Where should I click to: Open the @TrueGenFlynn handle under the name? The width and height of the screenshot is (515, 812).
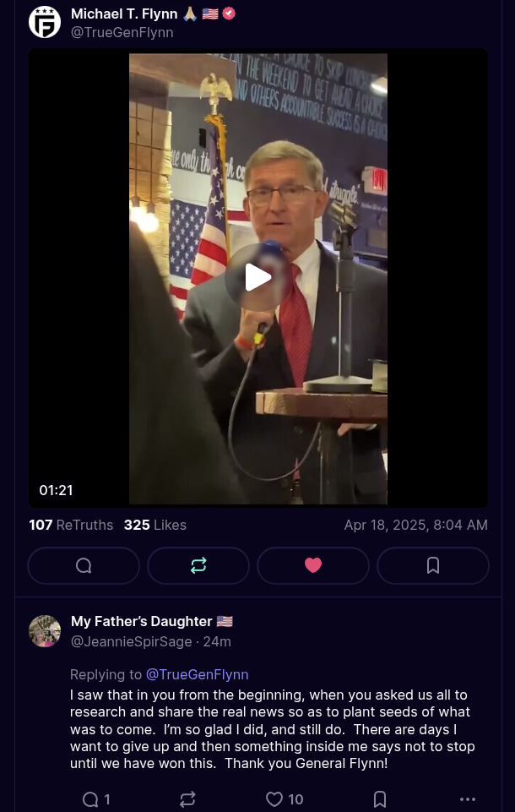122,32
